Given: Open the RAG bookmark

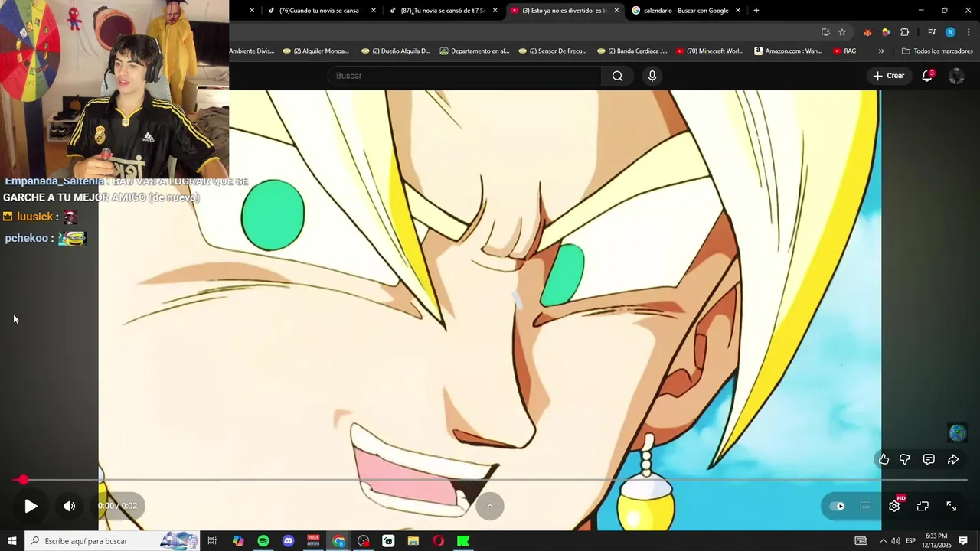Looking at the screenshot, I should [844, 51].
